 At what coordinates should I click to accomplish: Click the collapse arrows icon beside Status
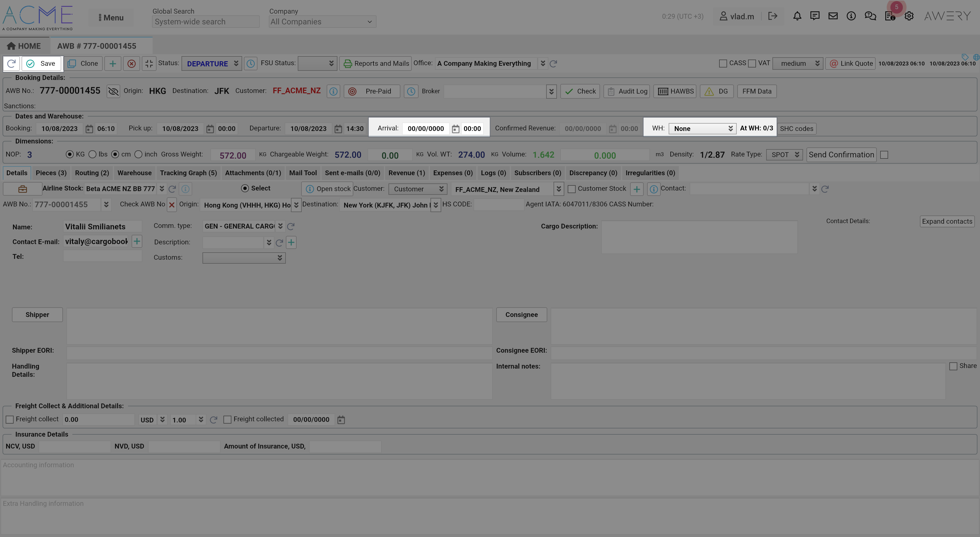[x=149, y=64]
